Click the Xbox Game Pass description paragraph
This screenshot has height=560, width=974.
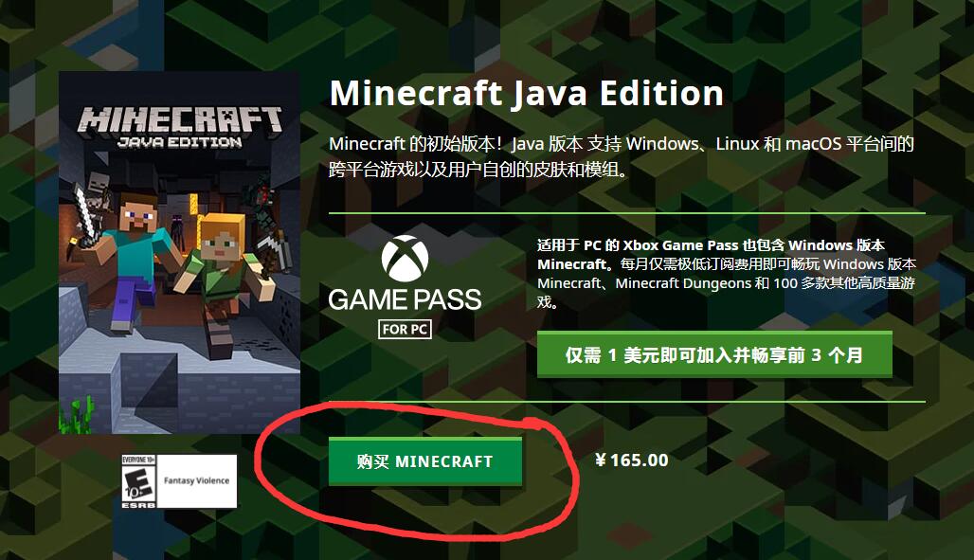[x=727, y=274]
